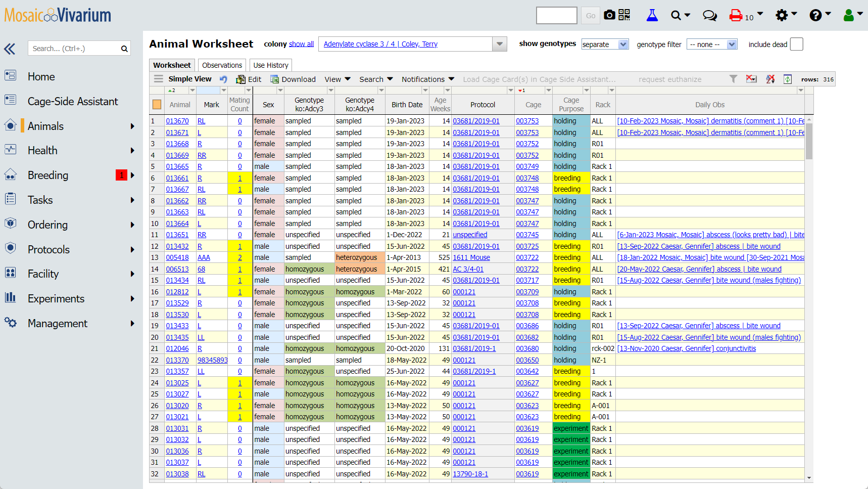Expand the Breeding submenu arrow
Viewport: 868px width, 489px height.
pos(132,175)
